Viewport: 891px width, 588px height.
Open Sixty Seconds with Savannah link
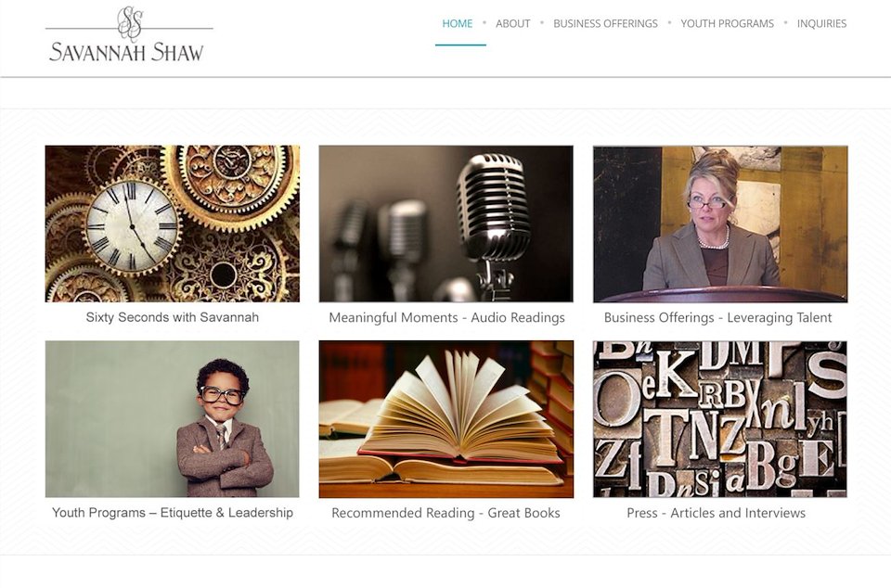pyautogui.click(x=173, y=317)
